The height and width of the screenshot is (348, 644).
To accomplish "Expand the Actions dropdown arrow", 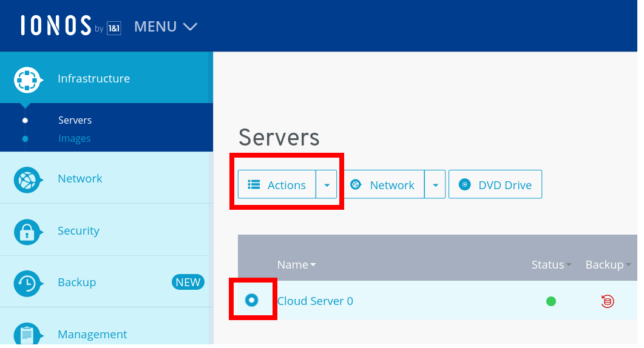I will [x=327, y=185].
